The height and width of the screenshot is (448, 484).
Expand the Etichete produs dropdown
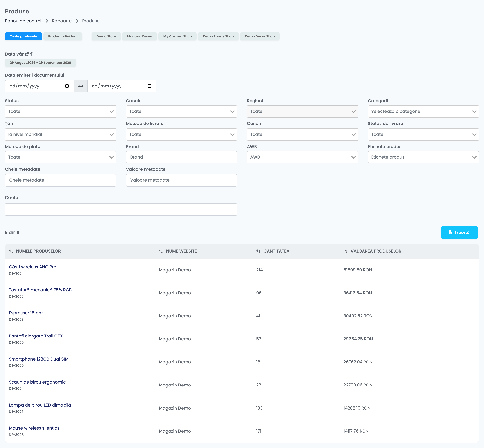point(423,157)
